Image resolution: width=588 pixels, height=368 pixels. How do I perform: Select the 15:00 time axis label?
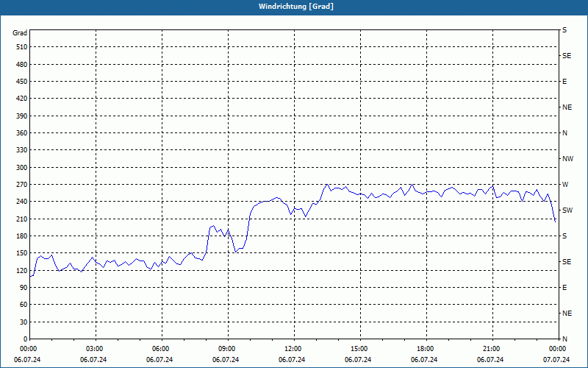click(x=360, y=349)
